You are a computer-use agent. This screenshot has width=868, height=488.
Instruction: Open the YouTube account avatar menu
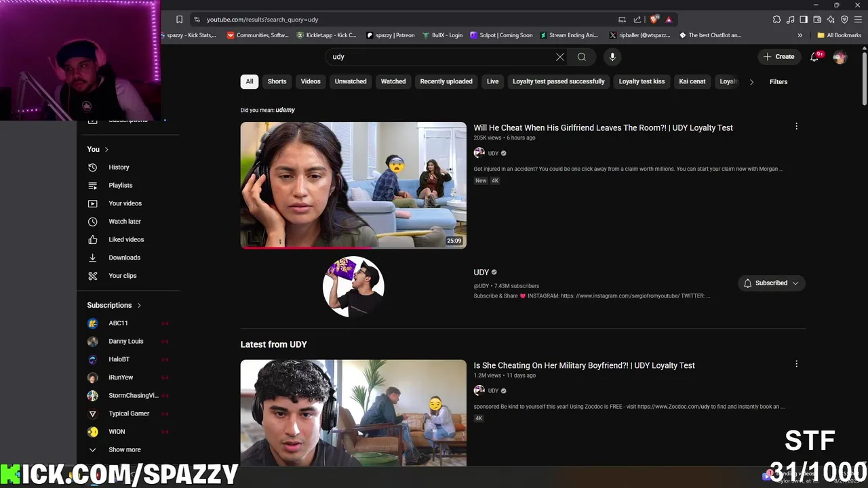point(840,57)
